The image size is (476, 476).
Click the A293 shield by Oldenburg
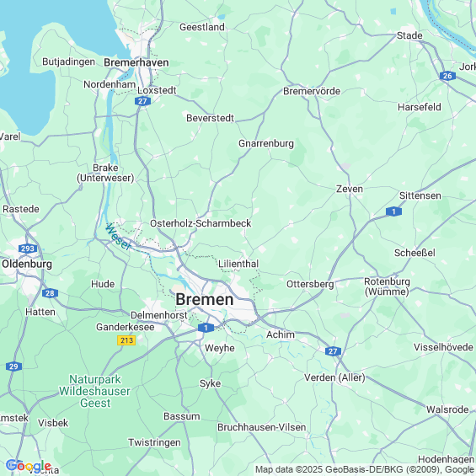tap(28, 249)
